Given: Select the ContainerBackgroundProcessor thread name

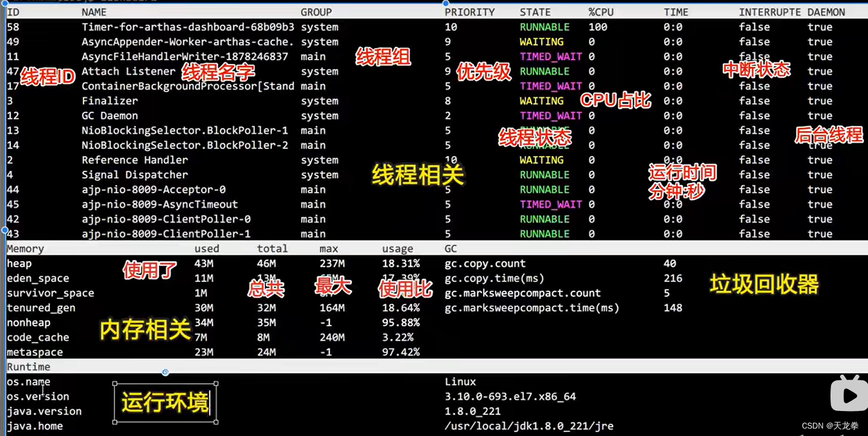Looking at the screenshot, I should coord(188,86).
